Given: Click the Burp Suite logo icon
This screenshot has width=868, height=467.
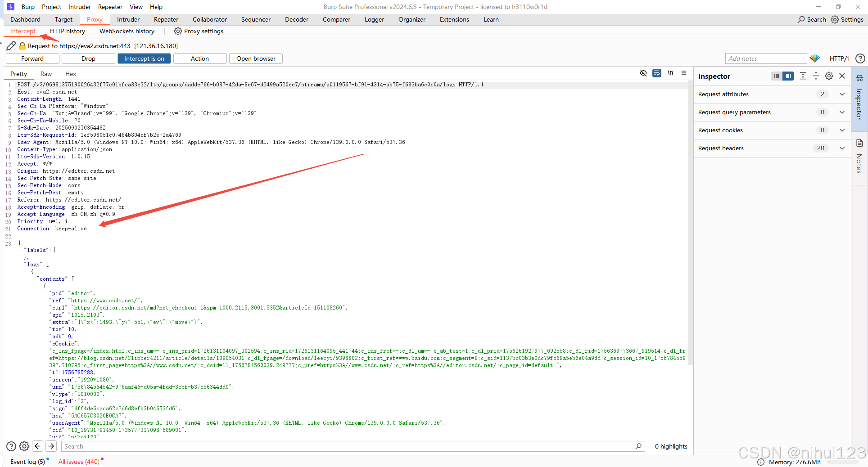Looking at the screenshot, I should tap(11, 7).
